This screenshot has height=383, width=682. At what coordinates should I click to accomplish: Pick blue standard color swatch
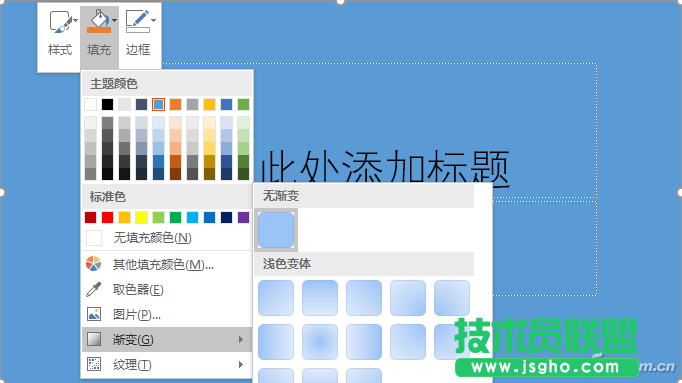coord(209,217)
